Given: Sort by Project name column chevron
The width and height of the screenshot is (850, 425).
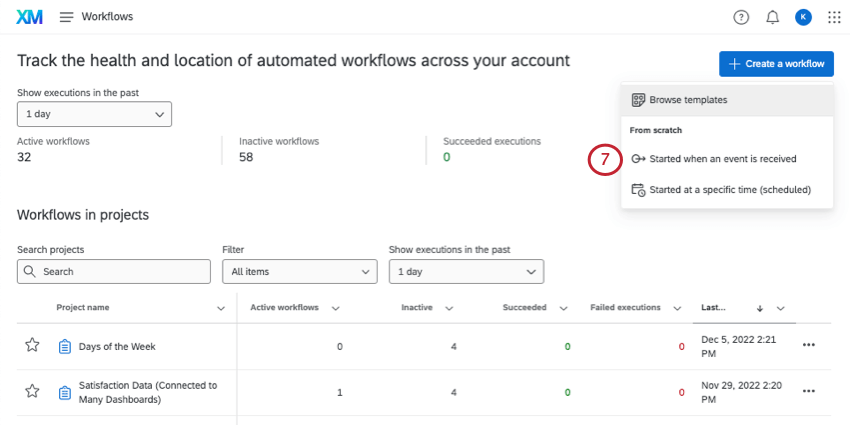Looking at the screenshot, I should 221,309.
